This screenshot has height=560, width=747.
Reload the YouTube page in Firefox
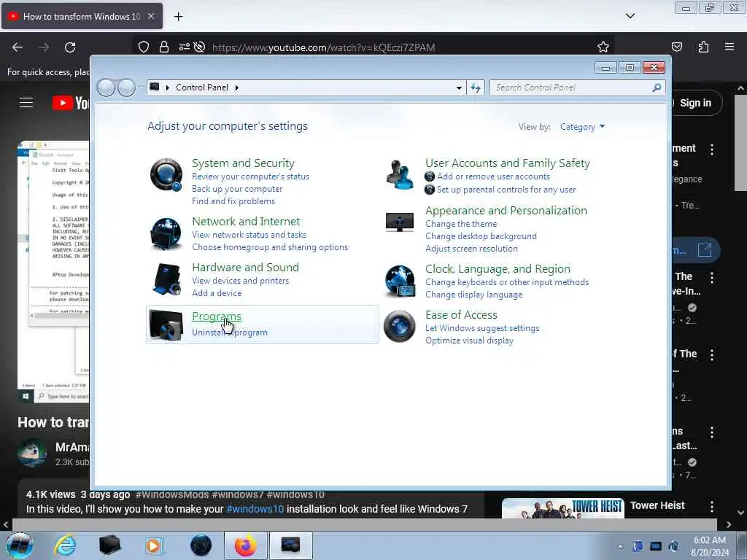point(70,47)
